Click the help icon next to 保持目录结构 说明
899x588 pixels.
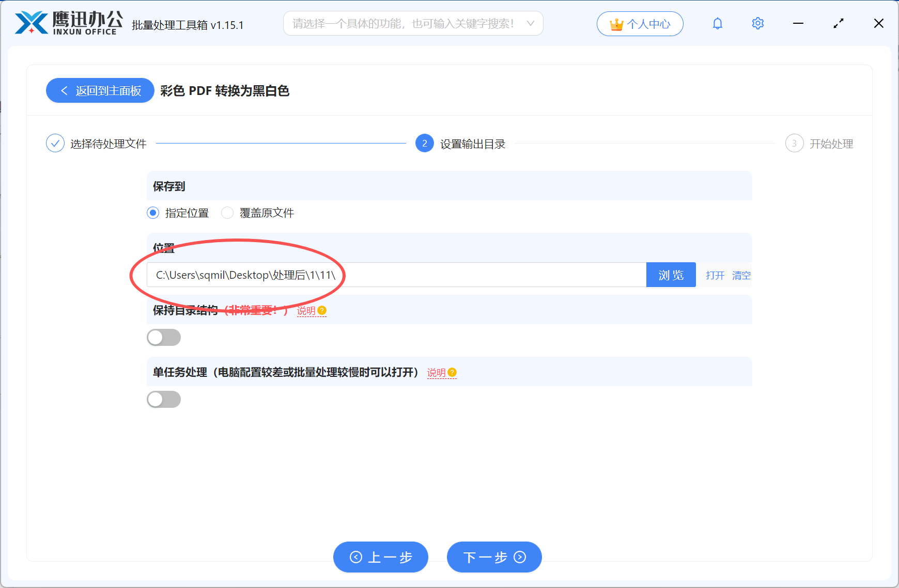pos(322,310)
